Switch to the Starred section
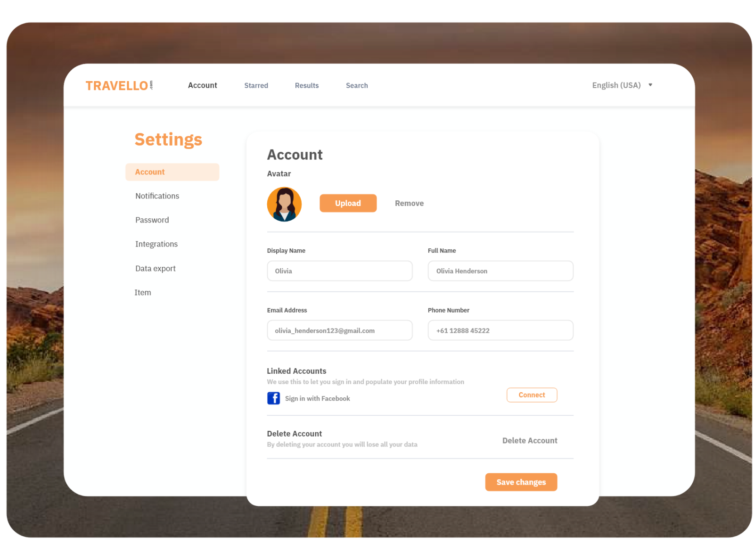 pos(256,85)
